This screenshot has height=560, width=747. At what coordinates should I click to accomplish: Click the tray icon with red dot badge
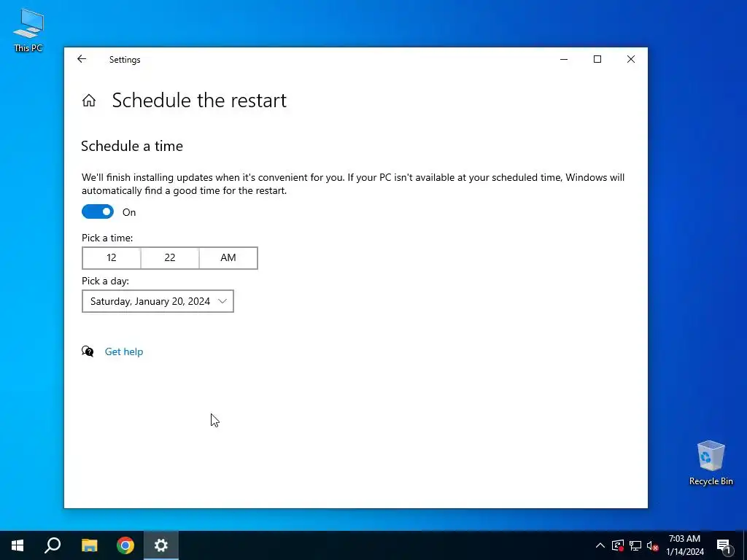point(618,545)
